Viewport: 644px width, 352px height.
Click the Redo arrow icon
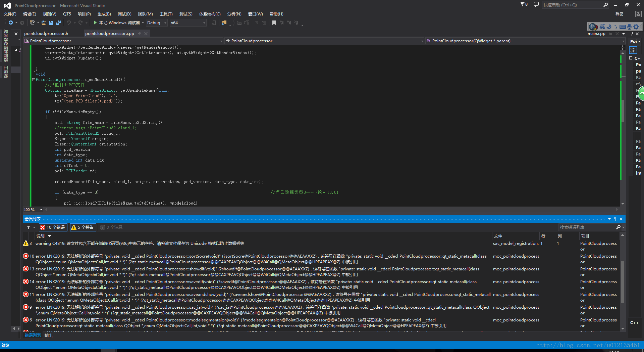(x=80, y=23)
